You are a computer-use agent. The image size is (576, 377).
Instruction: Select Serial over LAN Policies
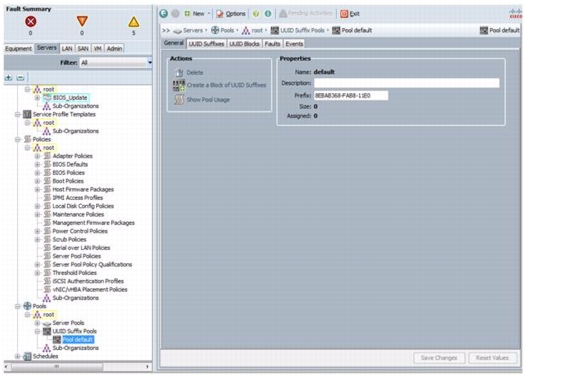click(81, 248)
